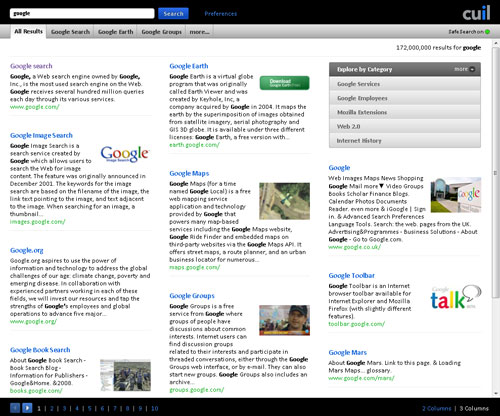Click the green Download Google Earth thumbnail

(284, 83)
